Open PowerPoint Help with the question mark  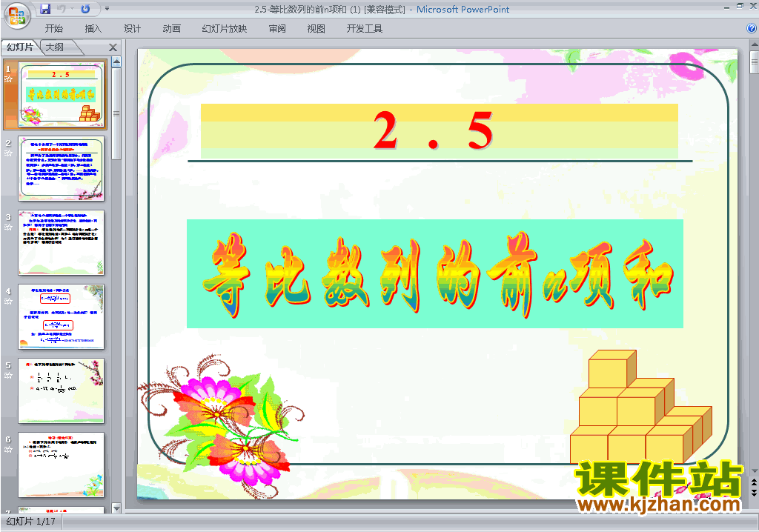752,28
